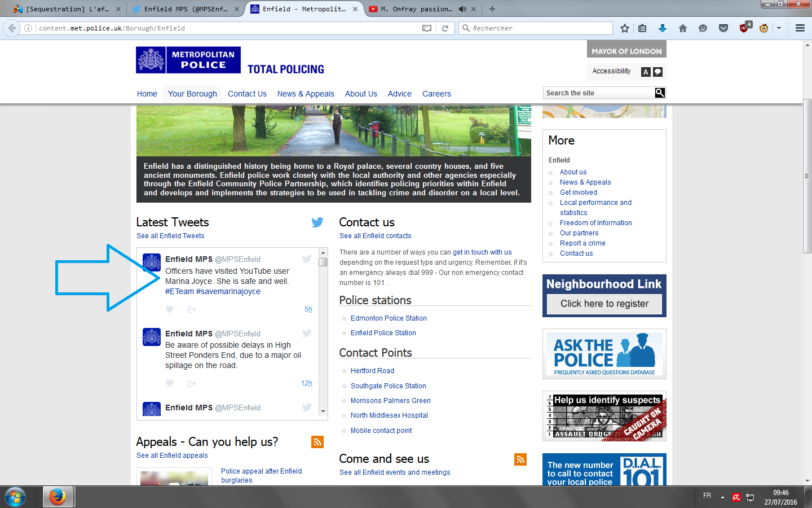812x508 pixels.
Task: Open the bookmarks list icon
Action: pyautogui.click(x=642, y=28)
